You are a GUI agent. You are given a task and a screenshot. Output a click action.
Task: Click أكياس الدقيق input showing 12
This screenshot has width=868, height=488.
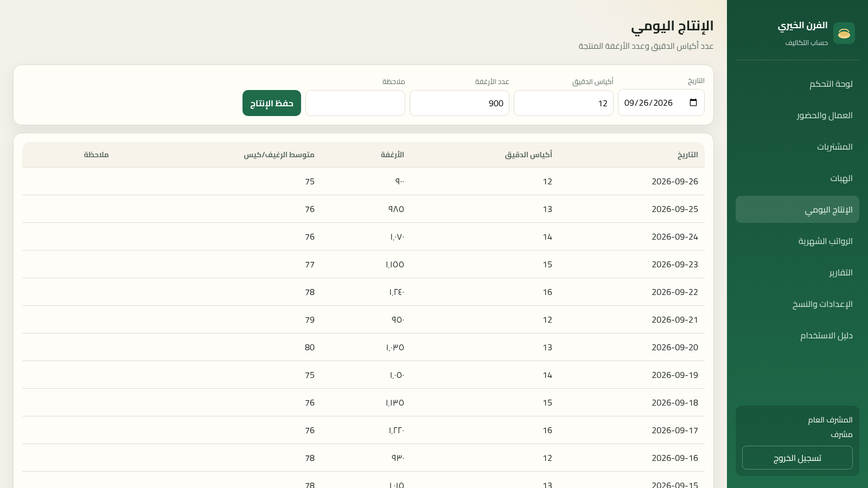564,103
